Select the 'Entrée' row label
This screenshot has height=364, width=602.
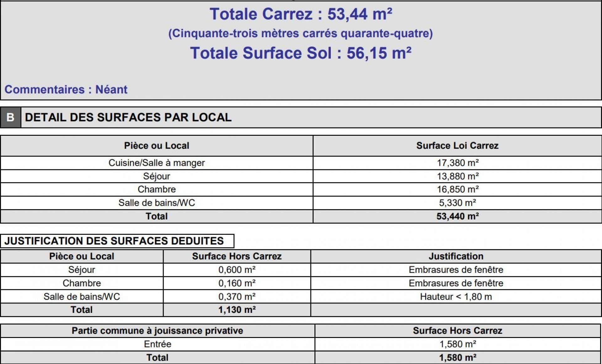point(157,344)
